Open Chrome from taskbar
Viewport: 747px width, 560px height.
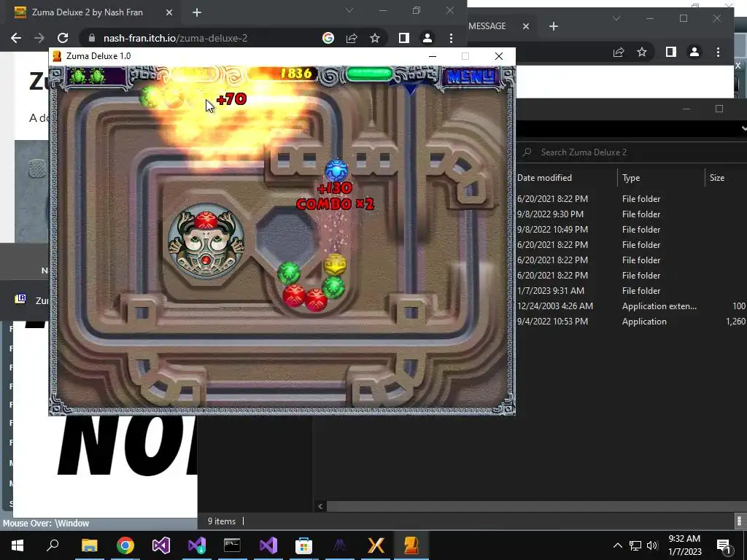(x=125, y=545)
